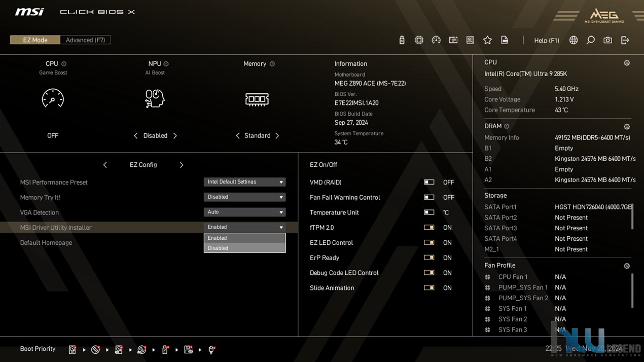Click the VGA Detection label

(x=40, y=212)
